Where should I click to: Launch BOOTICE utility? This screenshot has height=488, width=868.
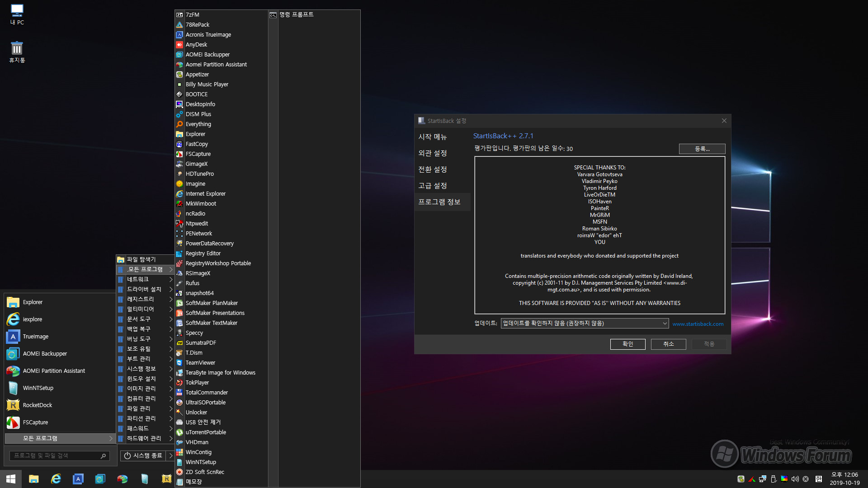[222, 94]
